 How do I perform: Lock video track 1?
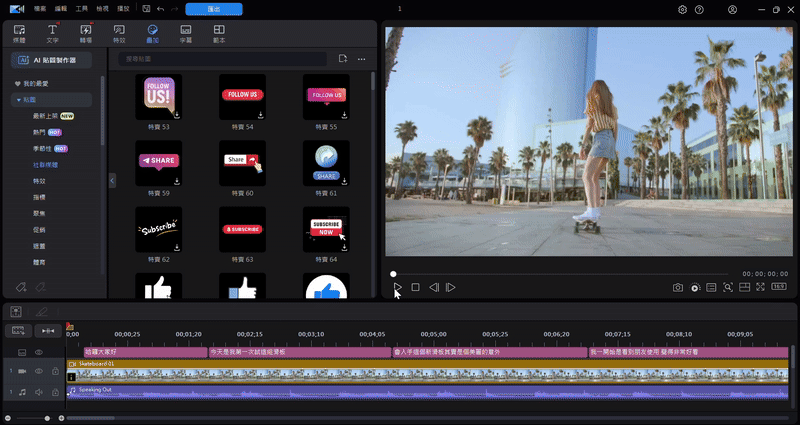(55, 371)
